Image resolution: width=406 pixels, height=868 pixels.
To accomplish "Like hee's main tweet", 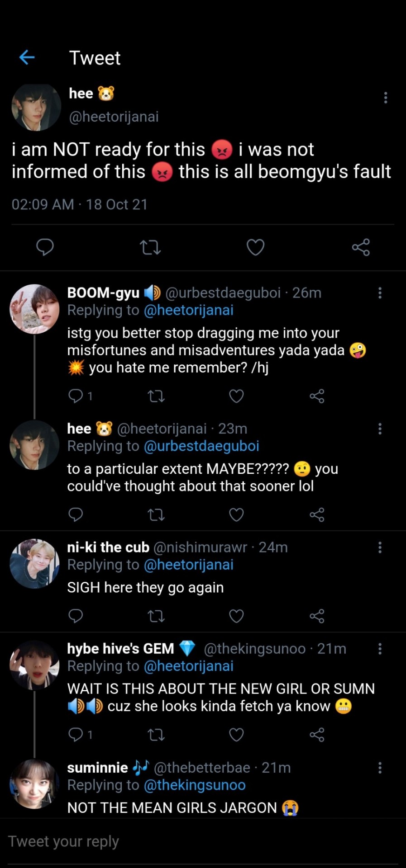I will point(255,247).
